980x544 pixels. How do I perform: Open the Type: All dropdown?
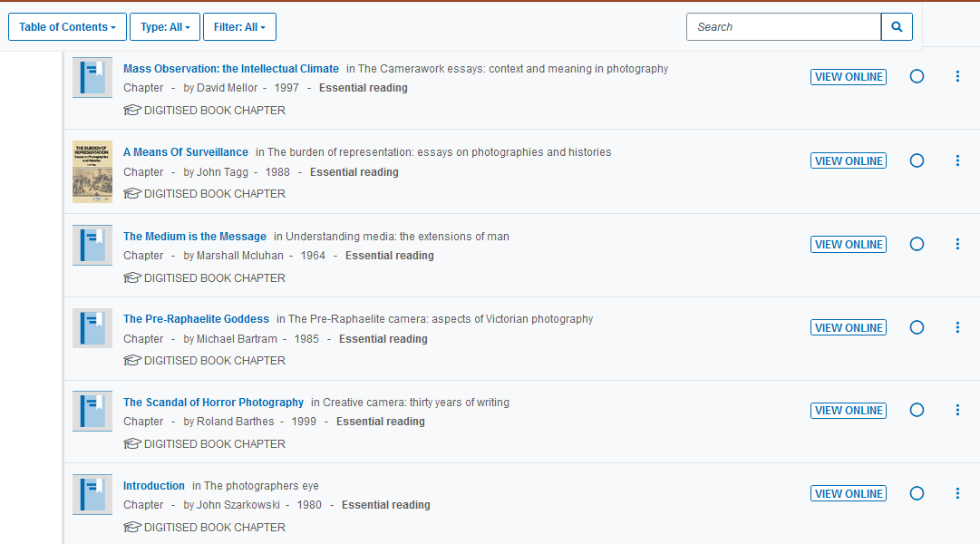pyautogui.click(x=165, y=27)
